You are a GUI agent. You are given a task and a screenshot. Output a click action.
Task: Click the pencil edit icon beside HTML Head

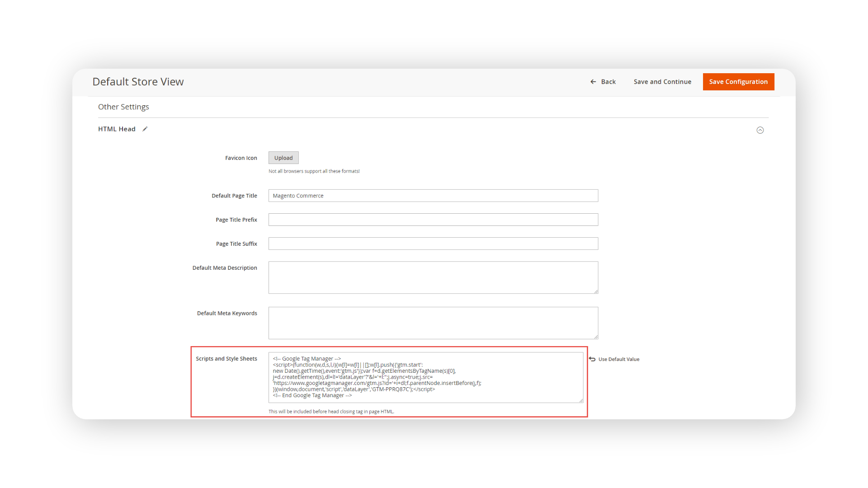pos(145,129)
